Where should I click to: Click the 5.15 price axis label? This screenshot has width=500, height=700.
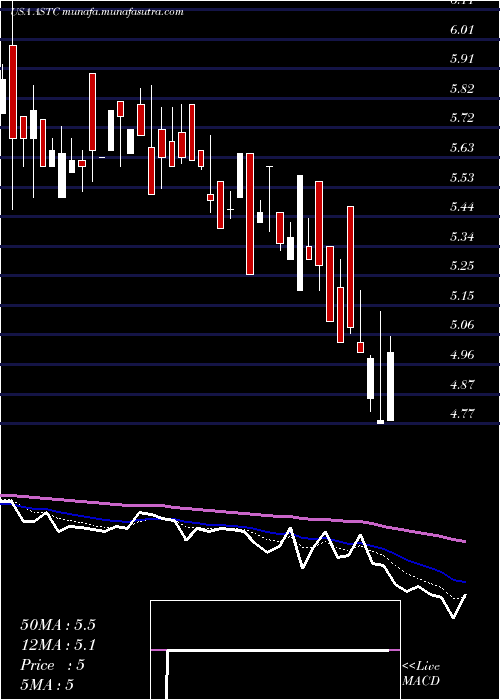click(462, 296)
